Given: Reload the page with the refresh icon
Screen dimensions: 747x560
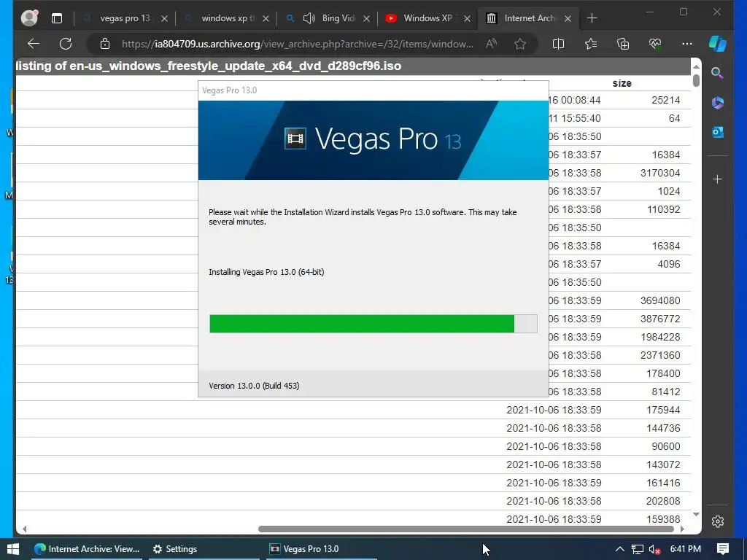Looking at the screenshot, I should (66, 44).
